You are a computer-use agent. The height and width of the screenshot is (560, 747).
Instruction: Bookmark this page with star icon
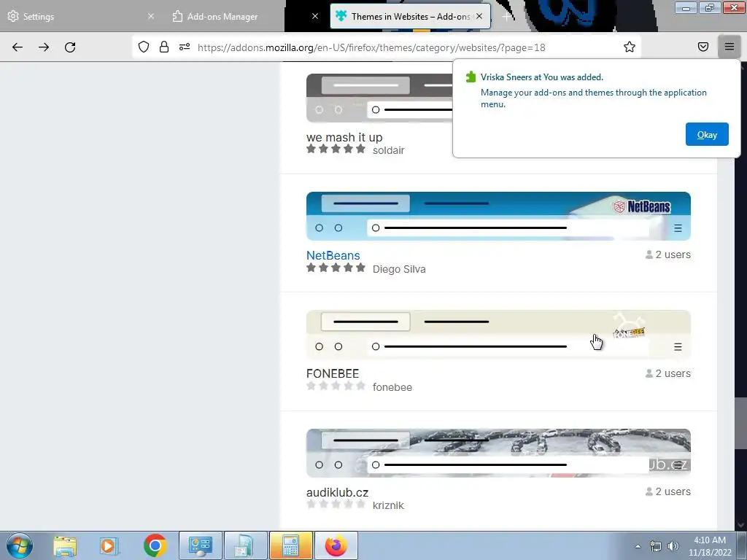click(x=630, y=47)
